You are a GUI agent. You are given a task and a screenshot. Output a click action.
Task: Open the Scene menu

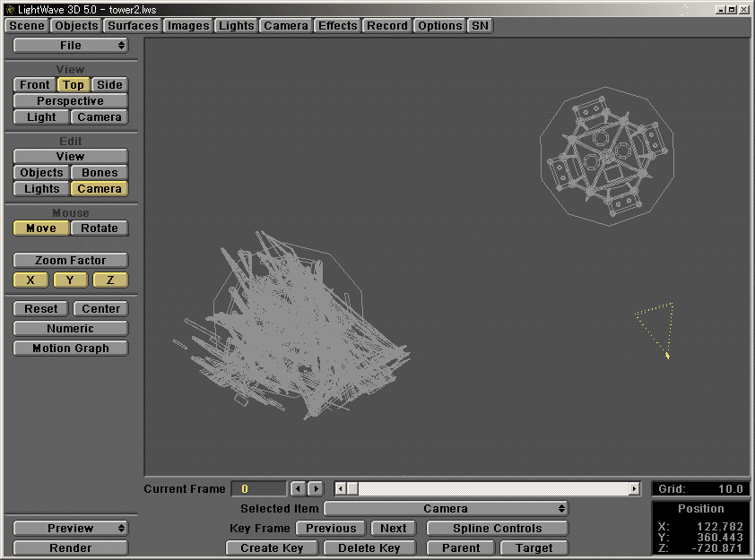pos(25,25)
